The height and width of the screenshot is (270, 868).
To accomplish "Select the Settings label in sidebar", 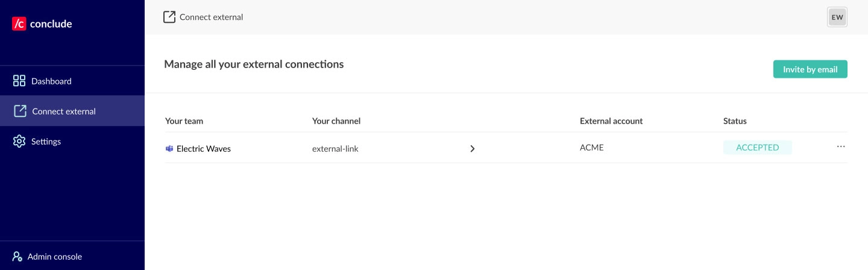I will [46, 141].
